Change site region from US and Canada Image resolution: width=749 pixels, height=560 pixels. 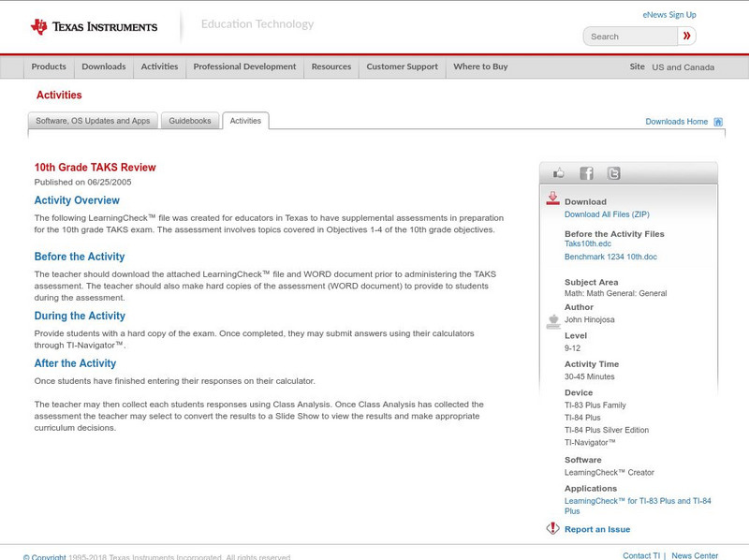click(683, 67)
